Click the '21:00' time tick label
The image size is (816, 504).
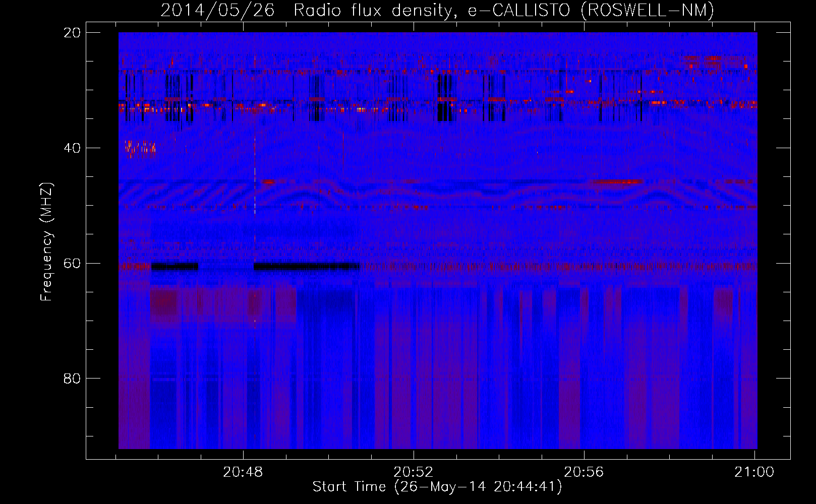coord(754,472)
